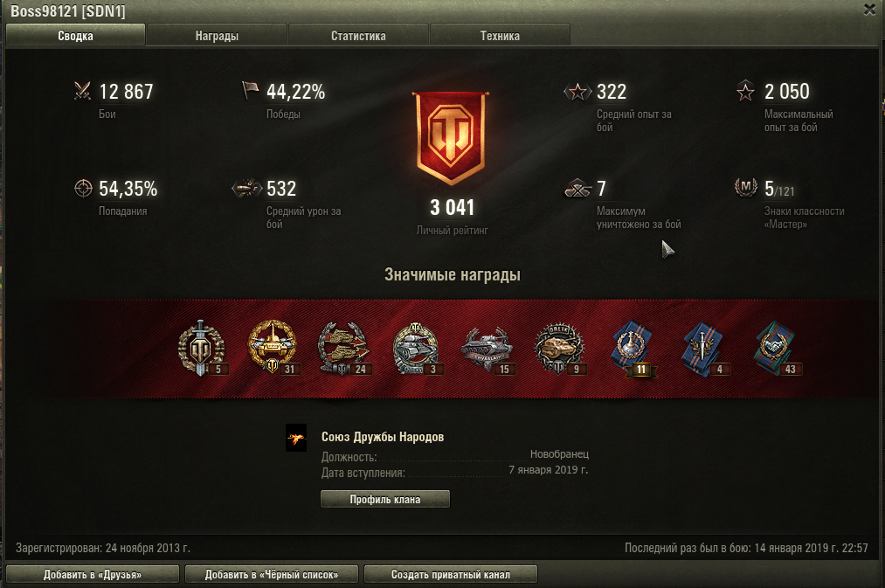Select the Сводка tab
885x588 pixels.
75,36
